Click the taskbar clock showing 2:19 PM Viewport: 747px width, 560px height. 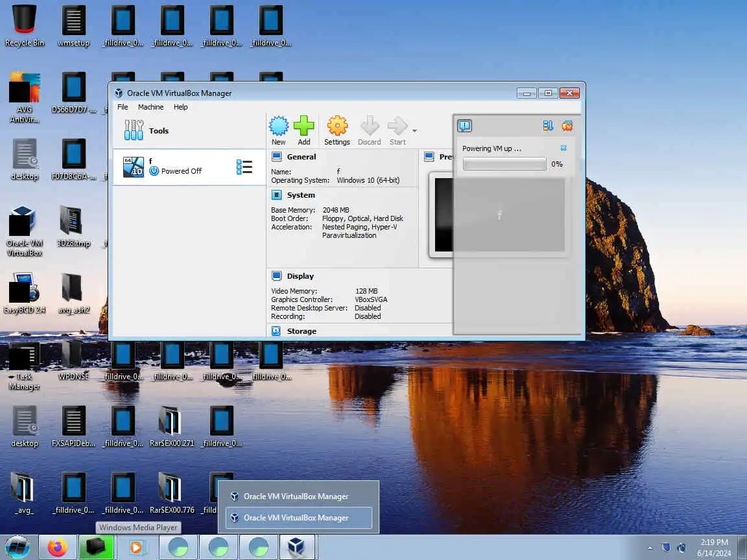(x=714, y=548)
